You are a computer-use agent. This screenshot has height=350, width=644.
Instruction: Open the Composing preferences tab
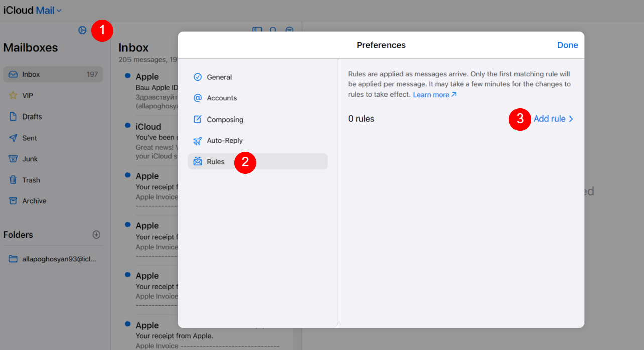coord(225,120)
